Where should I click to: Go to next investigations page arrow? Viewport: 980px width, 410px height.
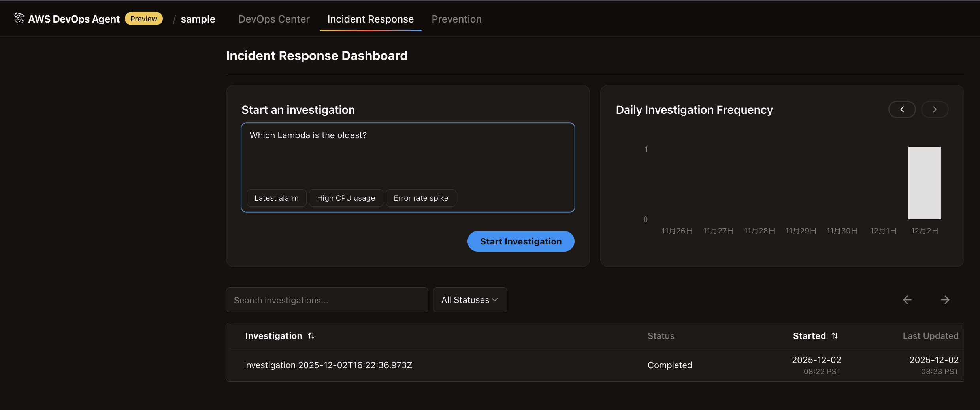coord(945,300)
